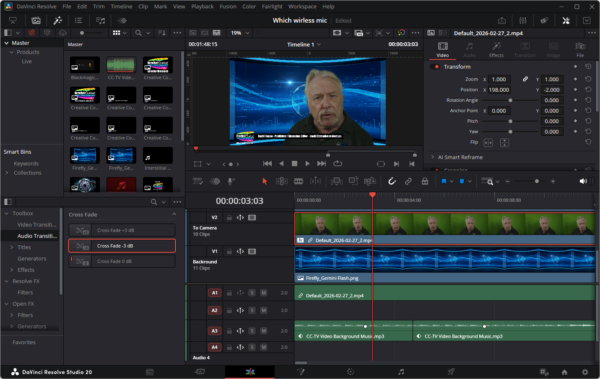Screen dimensions: 600x379
Task: Stop playback in the viewer
Action: pyautogui.click(x=294, y=163)
